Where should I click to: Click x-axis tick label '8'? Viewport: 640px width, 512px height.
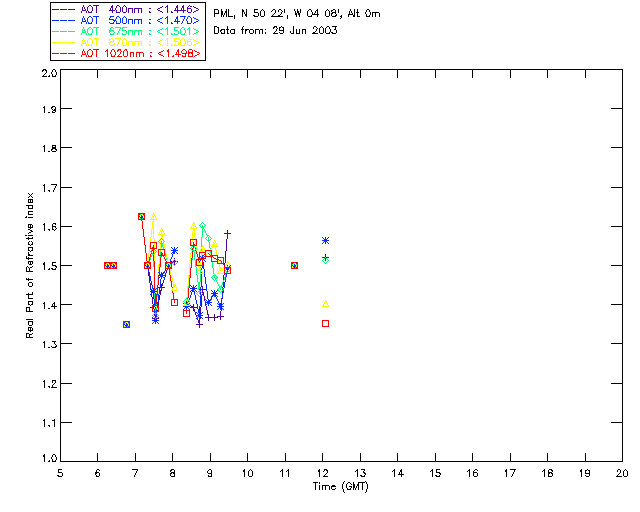tap(173, 473)
